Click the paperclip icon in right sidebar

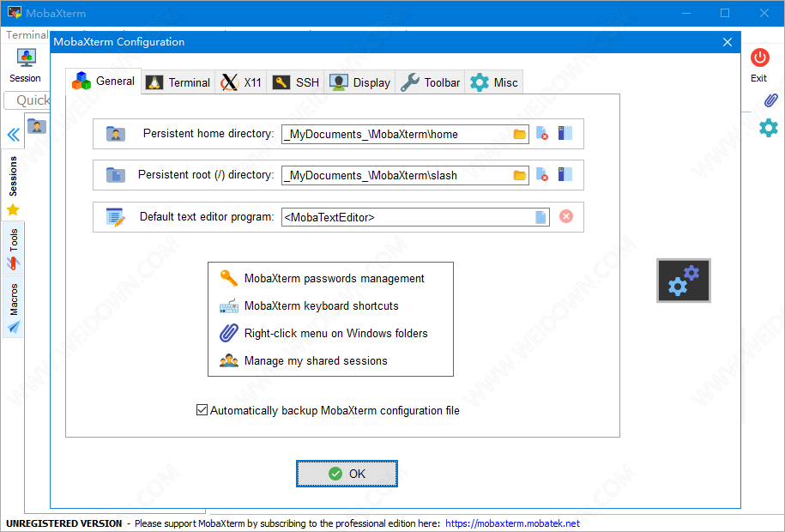[x=770, y=100]
